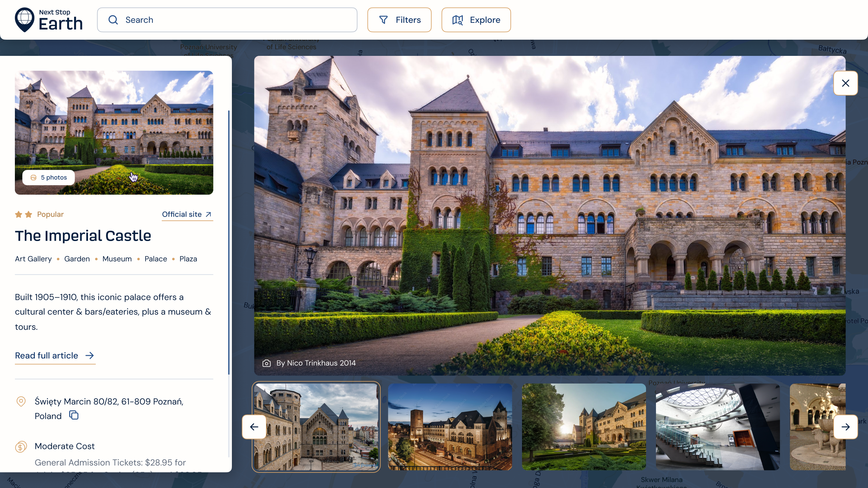Close the photo gallery overlay

[x=846, y=83]
